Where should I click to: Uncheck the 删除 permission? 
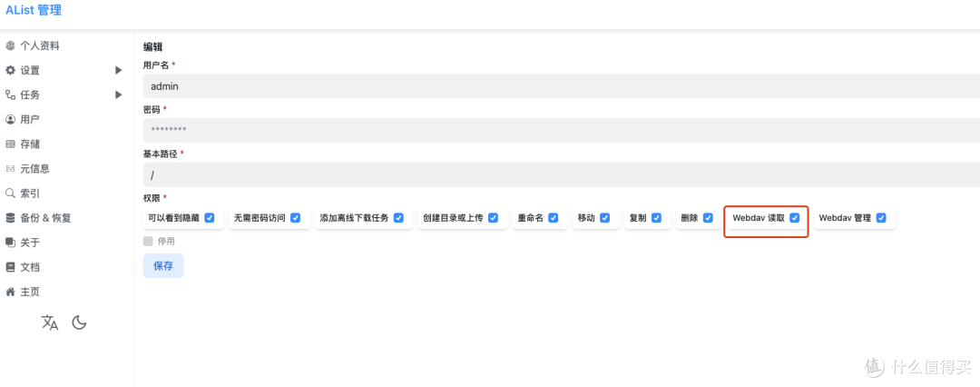[708, 218]
